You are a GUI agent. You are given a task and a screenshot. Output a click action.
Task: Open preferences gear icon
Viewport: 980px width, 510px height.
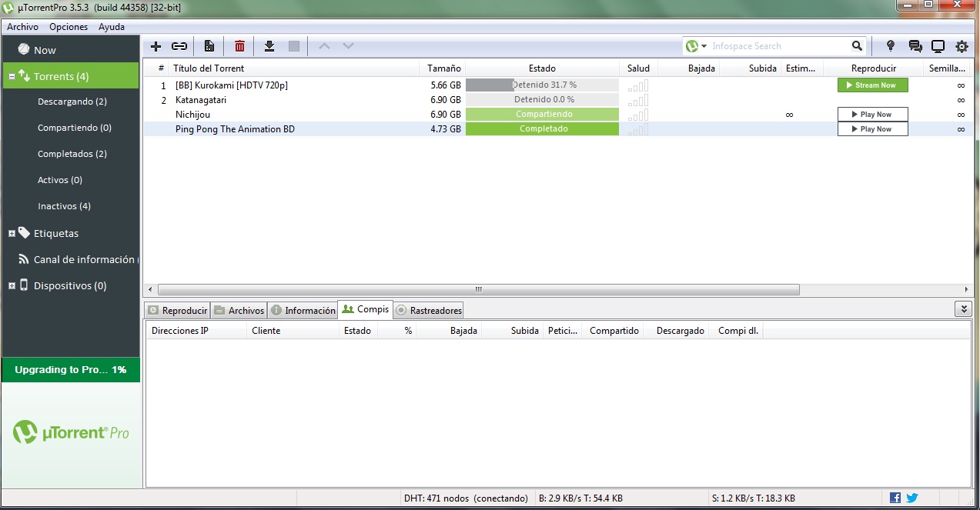pyautogui.click(x=962, y=46)
